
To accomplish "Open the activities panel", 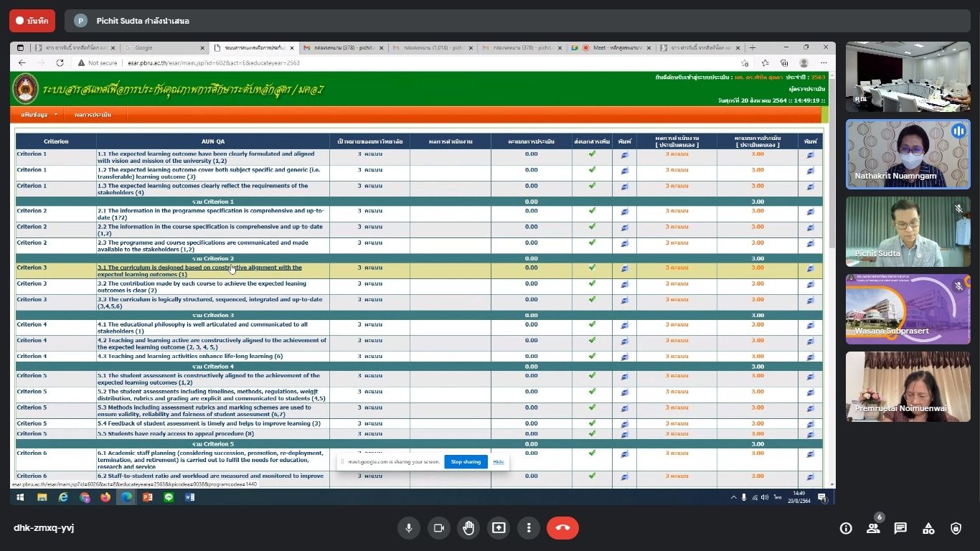I will pyautogui.click(x=928, y=528).
